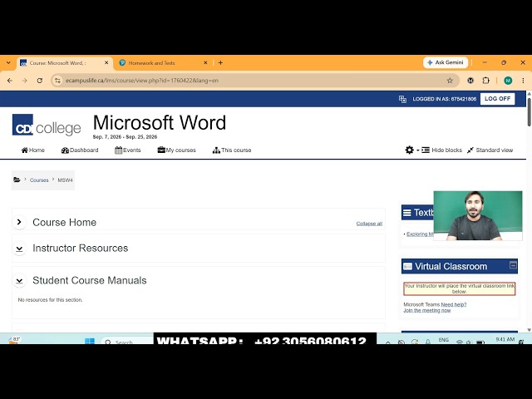This screenshot has height=399, width=532.
Task: Expand the Course Home section chevron
Action: [x=19, y=222]
